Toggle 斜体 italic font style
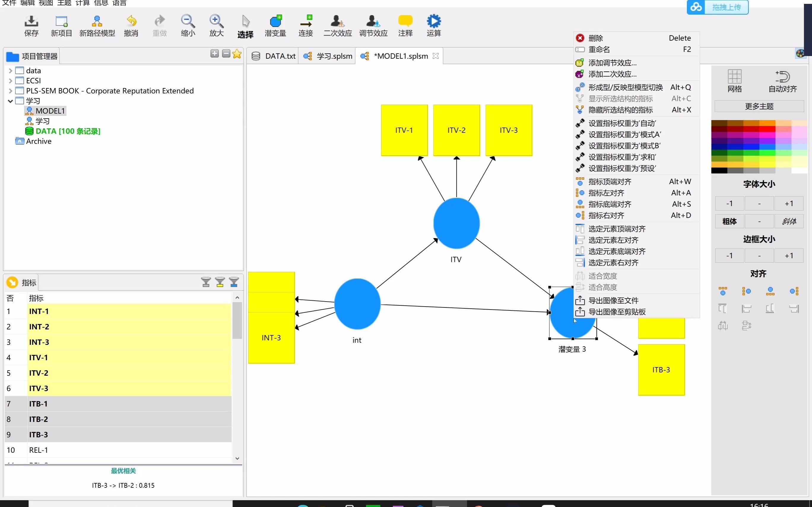This screenshot has height=507, width=812. (789, 221)
